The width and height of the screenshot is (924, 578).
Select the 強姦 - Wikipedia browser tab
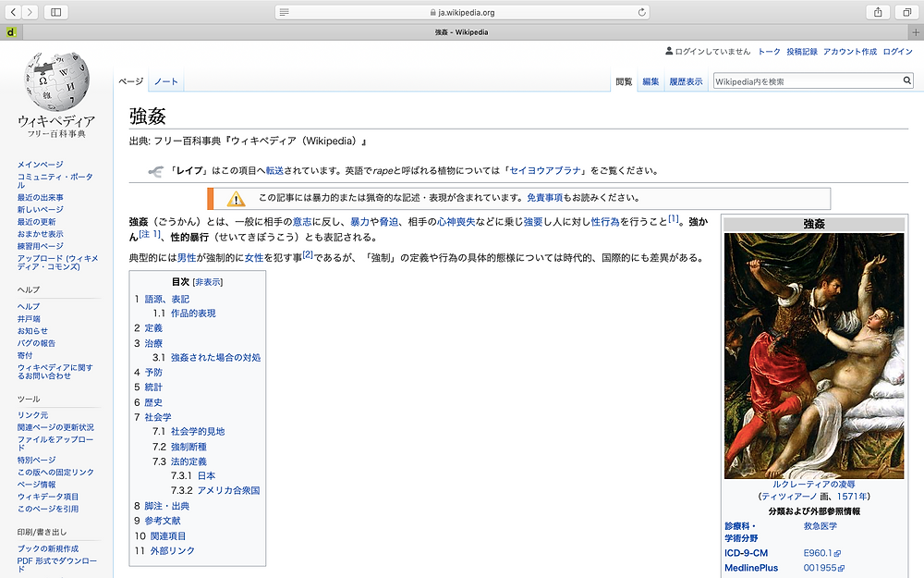[x=461, y=31]
